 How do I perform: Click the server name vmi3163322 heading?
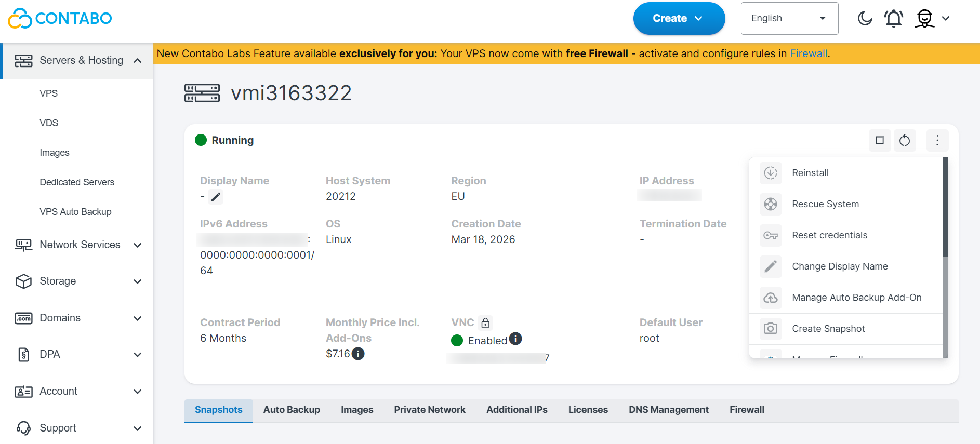pos(291,93)
